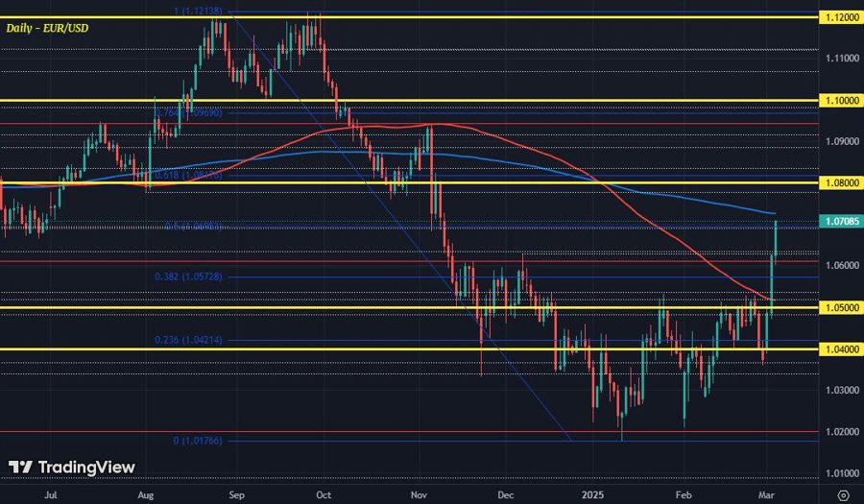
Task: Click the 1.04000 yellow price label
Action: click(842, 349)
